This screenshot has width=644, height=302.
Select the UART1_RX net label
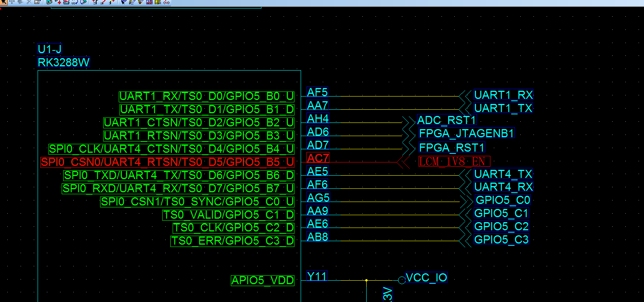tap(504, 95)
